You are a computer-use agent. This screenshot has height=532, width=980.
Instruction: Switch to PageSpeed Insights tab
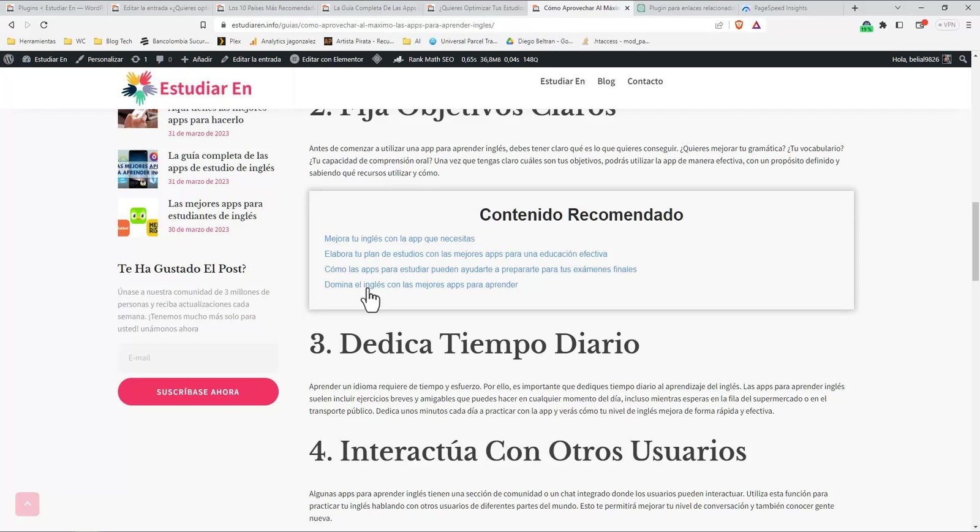tap(790, 8)
